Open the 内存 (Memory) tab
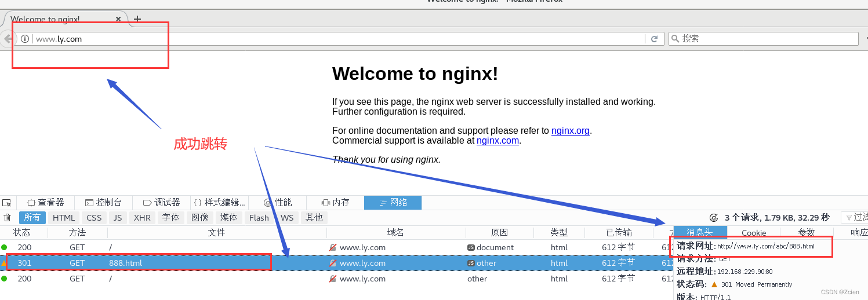Viewport: 868px width, 300px height. point(336,203)
